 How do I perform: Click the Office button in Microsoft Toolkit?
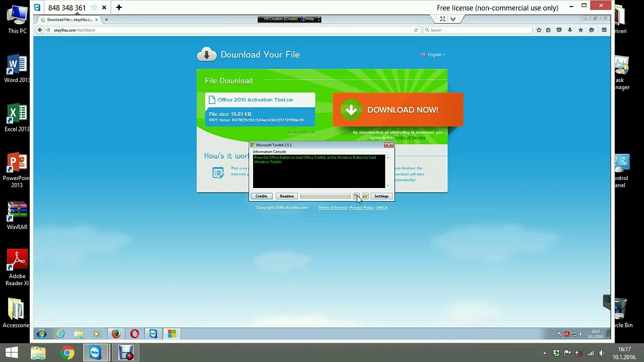pos(356,196)
